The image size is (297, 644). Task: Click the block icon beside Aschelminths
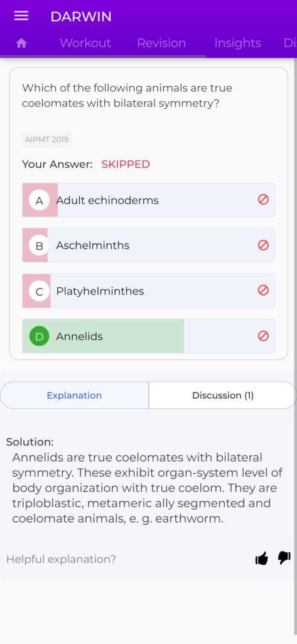(263, 245)
